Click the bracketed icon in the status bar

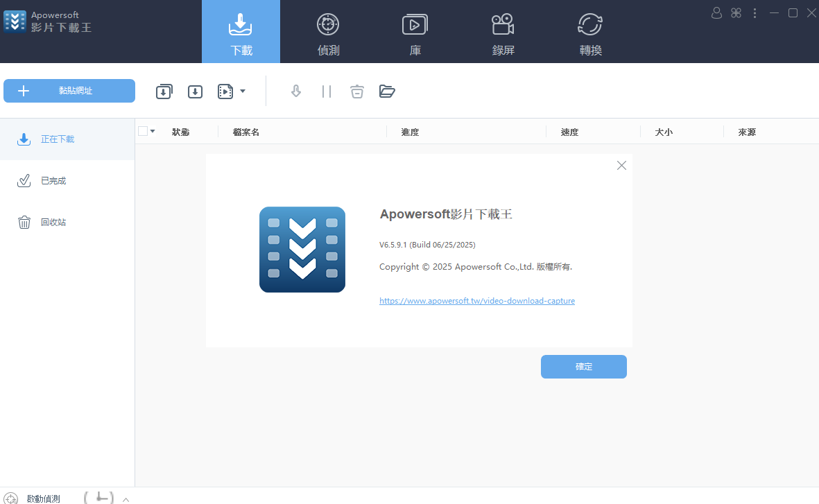tap(98, 497)
